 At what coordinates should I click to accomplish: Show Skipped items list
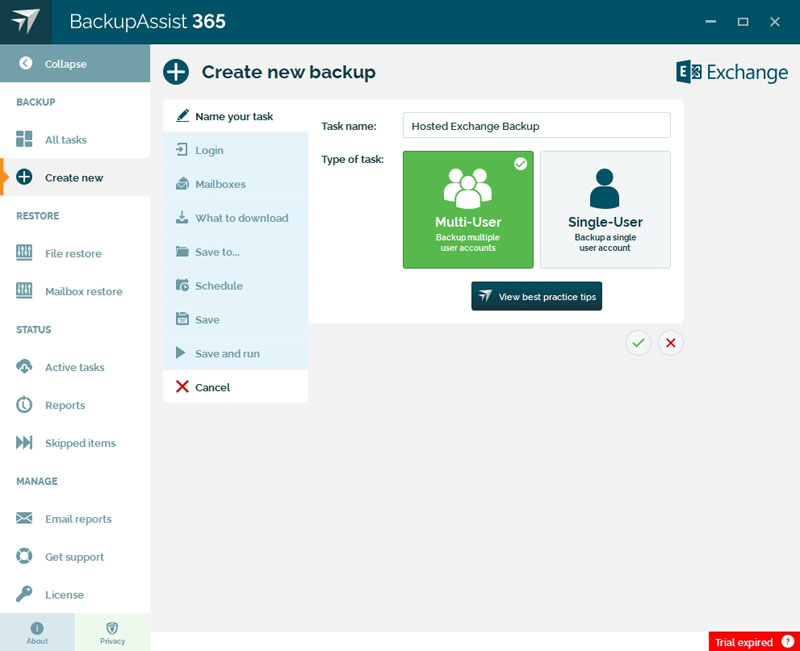[75, 443]
